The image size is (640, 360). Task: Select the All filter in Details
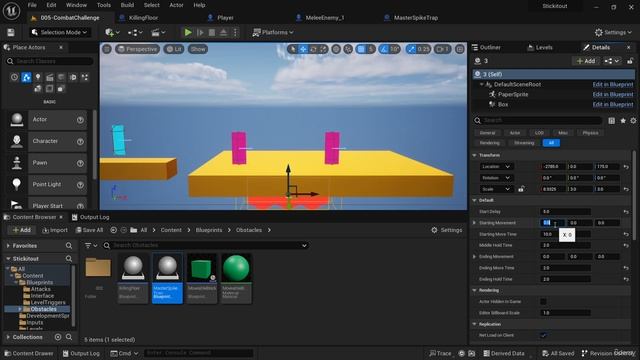551,143
